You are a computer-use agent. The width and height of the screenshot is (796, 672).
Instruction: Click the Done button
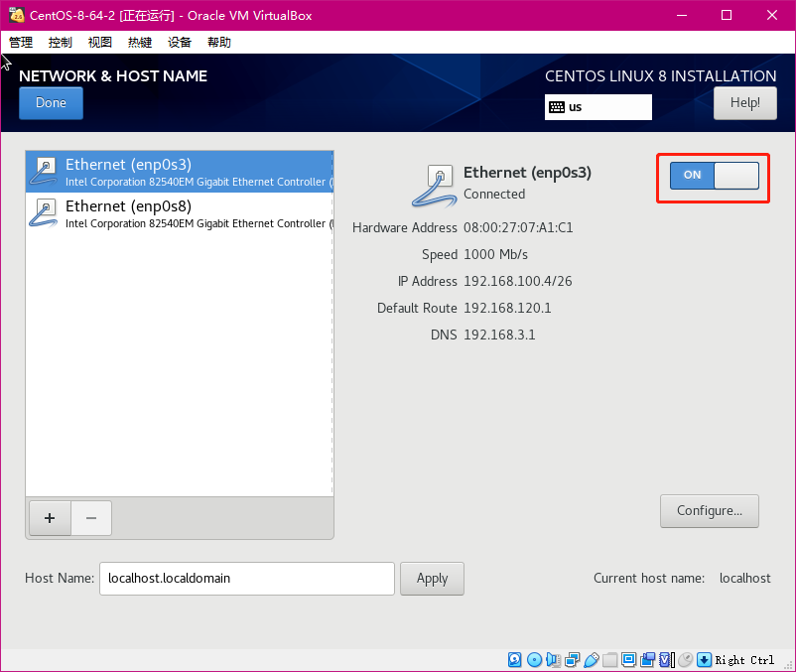[x=51, y=103]
